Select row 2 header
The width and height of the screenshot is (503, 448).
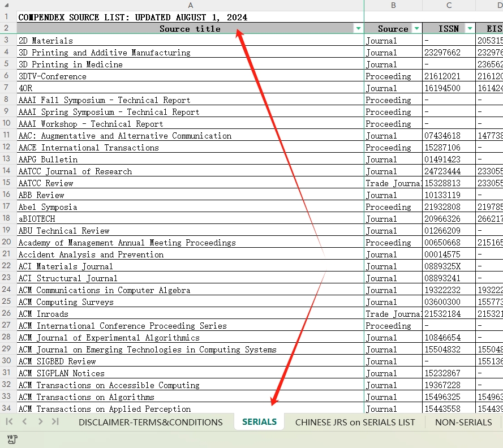coord(7,28)
